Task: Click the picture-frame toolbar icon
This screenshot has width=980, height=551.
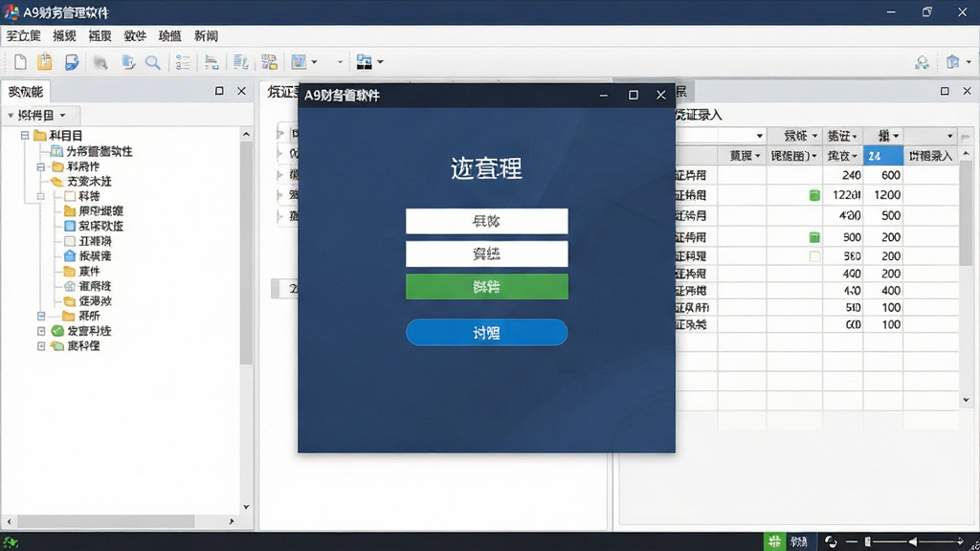Action: coord(299,62)
